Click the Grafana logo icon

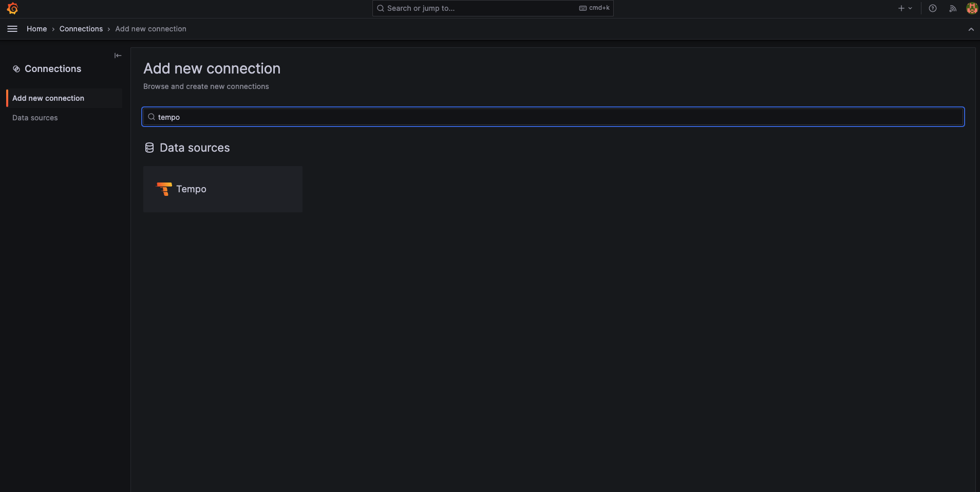[x=12, y=9]
